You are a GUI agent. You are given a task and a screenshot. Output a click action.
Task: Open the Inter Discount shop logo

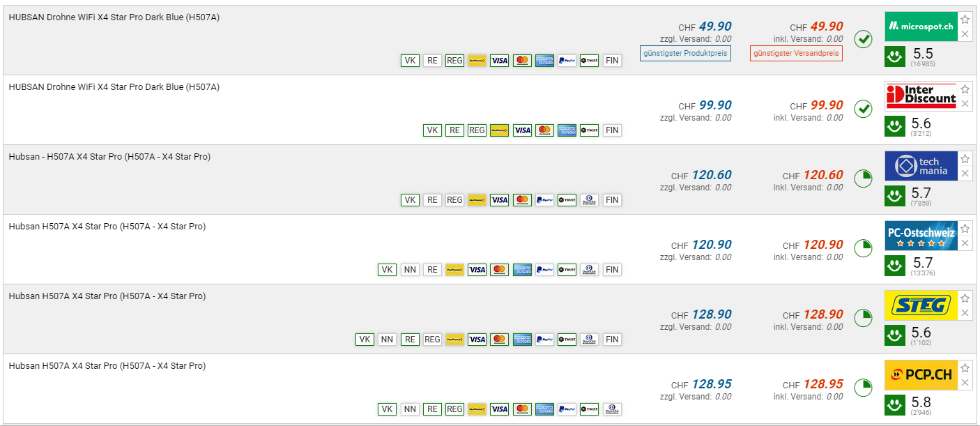pyautogui.click(x=921, y=96)
